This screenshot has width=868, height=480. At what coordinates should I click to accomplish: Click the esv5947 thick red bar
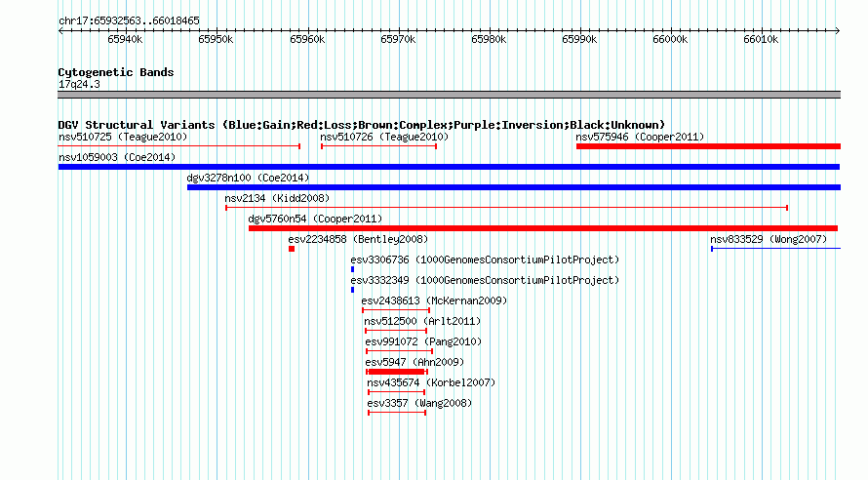[396, 372]
